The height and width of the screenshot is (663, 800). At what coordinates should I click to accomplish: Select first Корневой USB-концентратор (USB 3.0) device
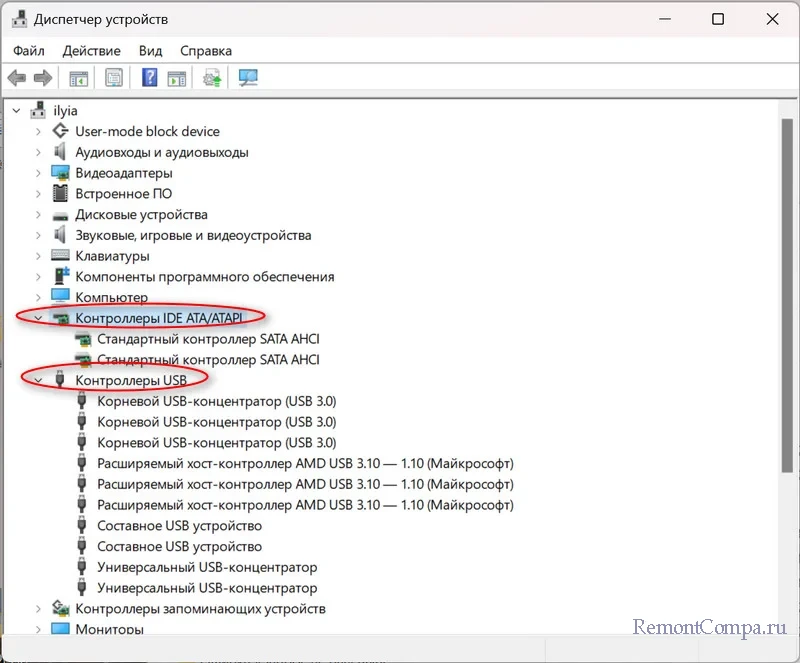click(216, 401)
